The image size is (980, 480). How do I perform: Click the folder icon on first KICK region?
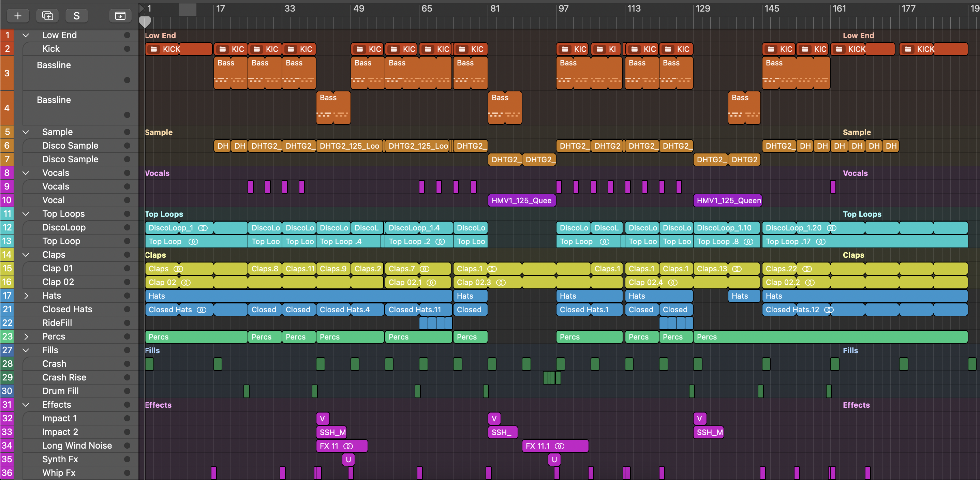[154, 49]
